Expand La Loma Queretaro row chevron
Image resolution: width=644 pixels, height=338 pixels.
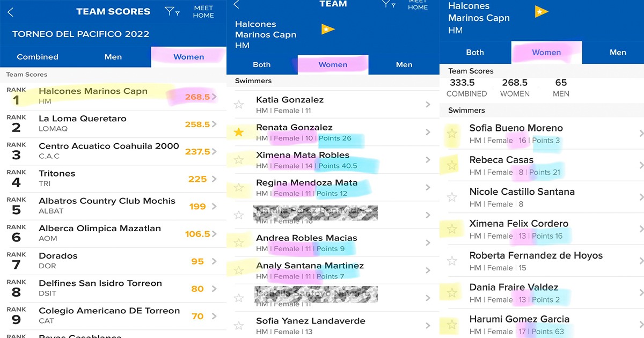pyautogui.click(x=215, y=124)
